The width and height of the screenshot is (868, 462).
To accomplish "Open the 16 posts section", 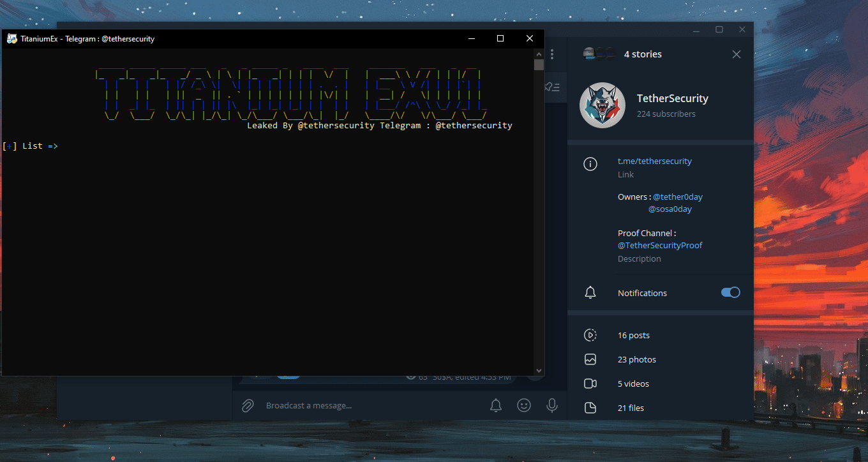I will click(x=633, y=335).
